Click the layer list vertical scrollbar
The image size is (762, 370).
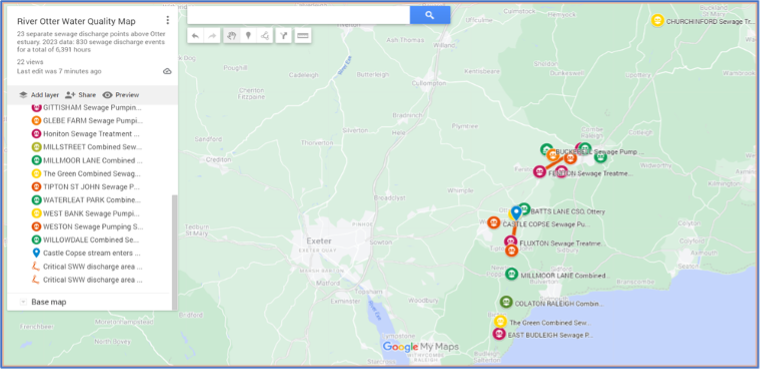(175, 252)
